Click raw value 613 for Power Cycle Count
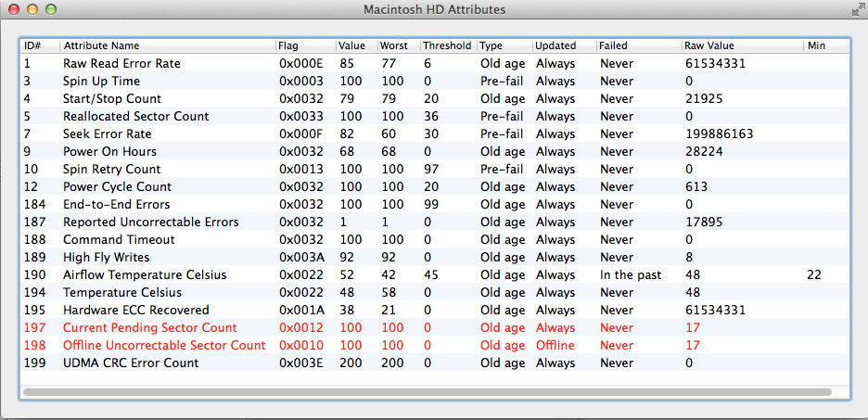The width and height of the screenshot is (868, 420). point(696,187)
